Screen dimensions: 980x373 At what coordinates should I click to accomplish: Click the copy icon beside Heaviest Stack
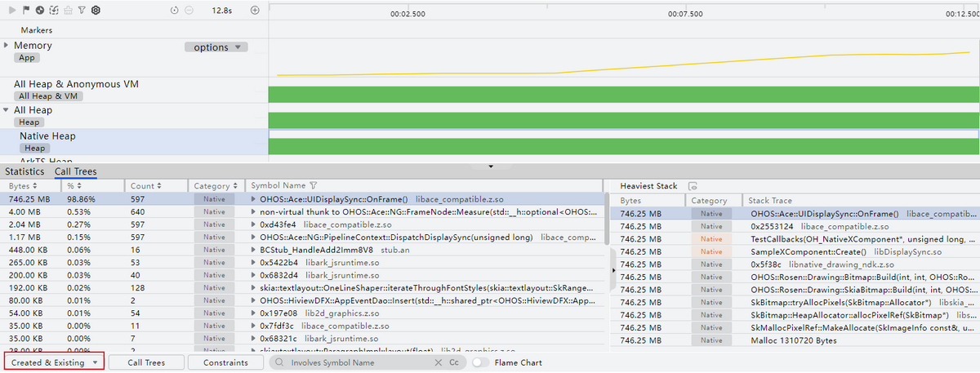[693, 186]
